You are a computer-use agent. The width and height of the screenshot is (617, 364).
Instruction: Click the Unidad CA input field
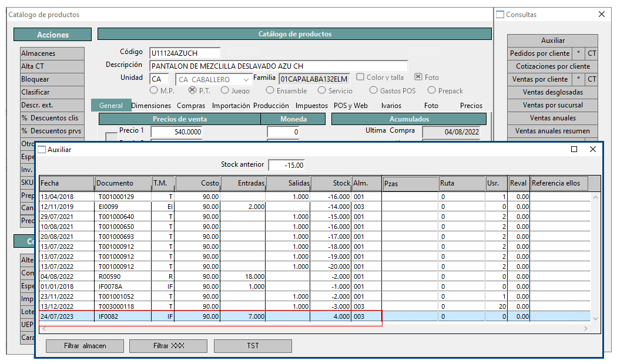(159, 79)
